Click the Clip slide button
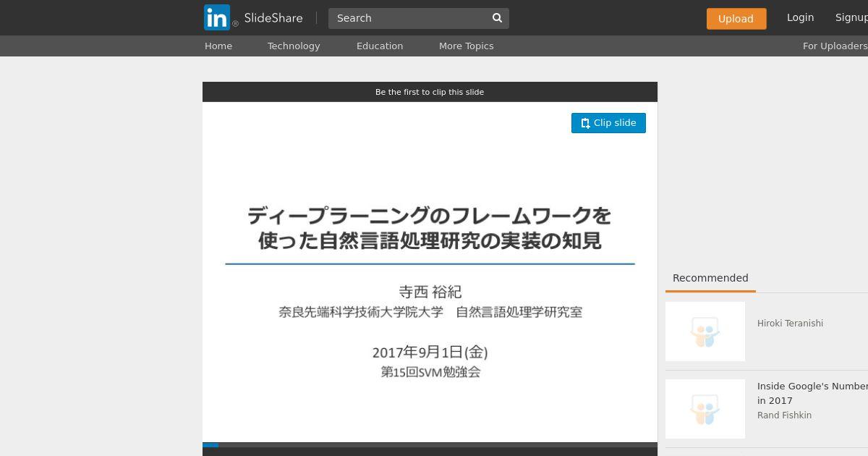868x456 pixels. click(608, 123)
